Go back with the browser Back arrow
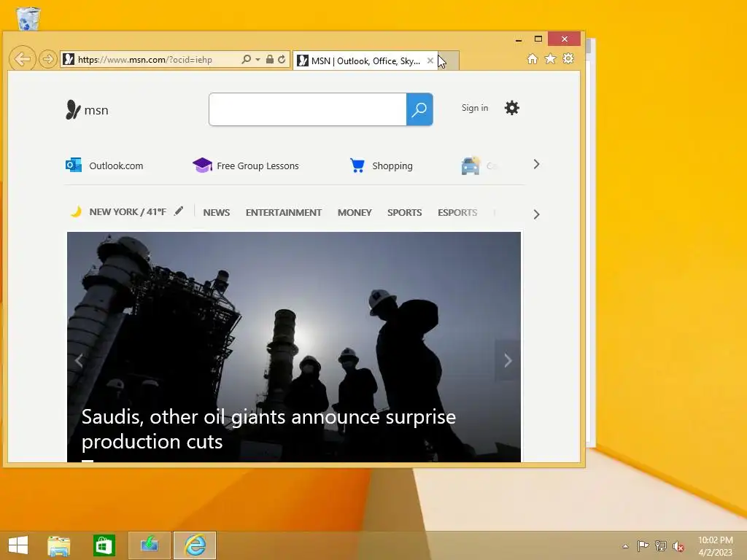The width and height of the screenshot is (747, 560). click(22, 60)
